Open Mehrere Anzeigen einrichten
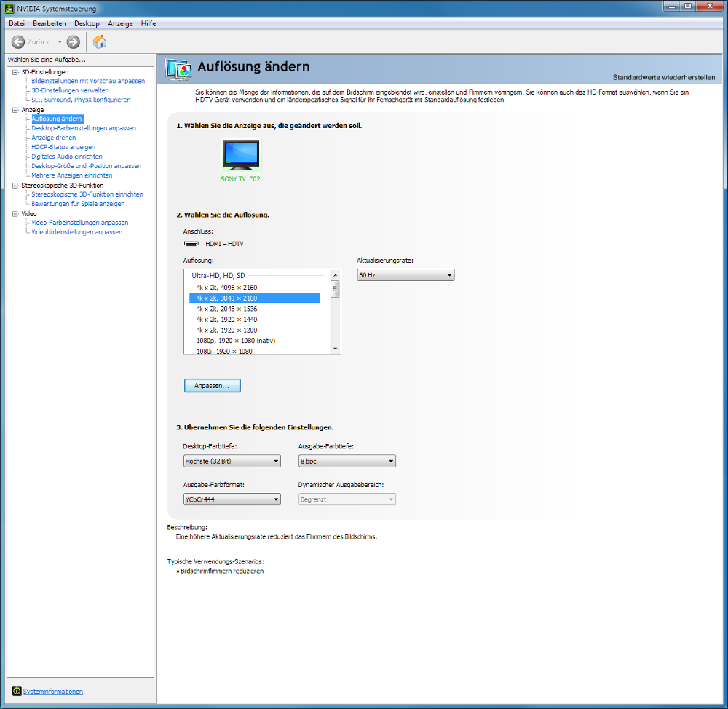 pyautogui.click(x=72, y=175)
